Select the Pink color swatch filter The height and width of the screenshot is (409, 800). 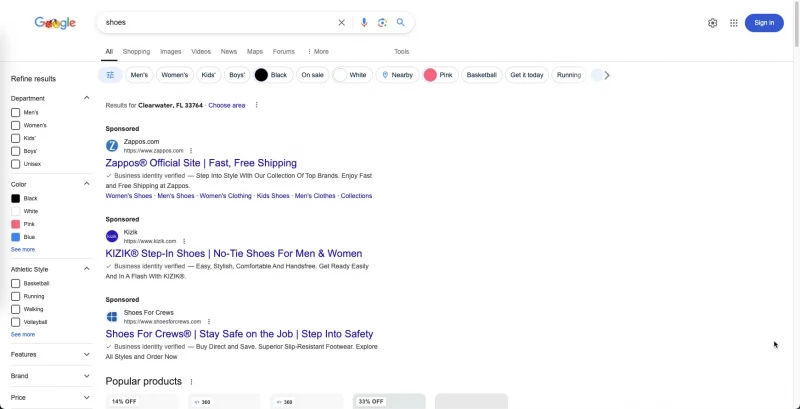tap(16, 224)
